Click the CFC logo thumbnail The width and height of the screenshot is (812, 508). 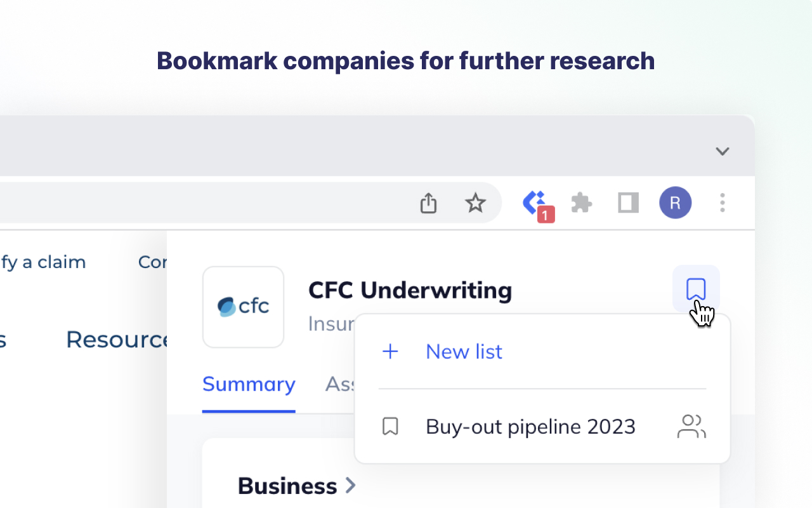click(x=243, y=307)
